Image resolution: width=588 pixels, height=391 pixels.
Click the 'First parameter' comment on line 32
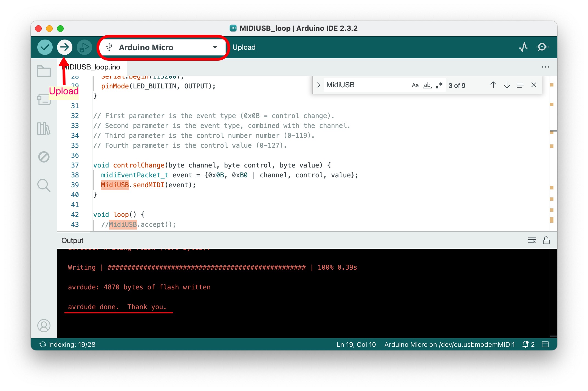pyautogui.click(x=214, y=116)
